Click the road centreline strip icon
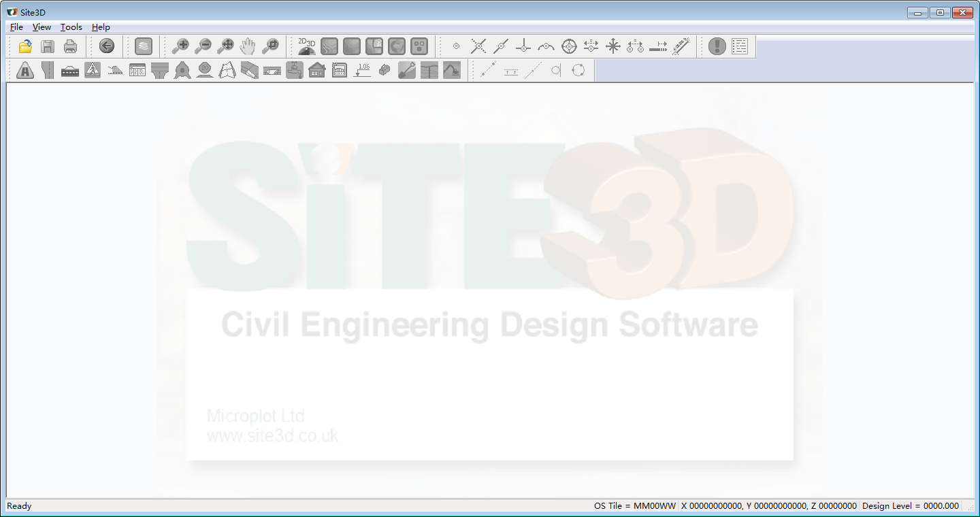980x517 pixels. click(x=48, y=70)
